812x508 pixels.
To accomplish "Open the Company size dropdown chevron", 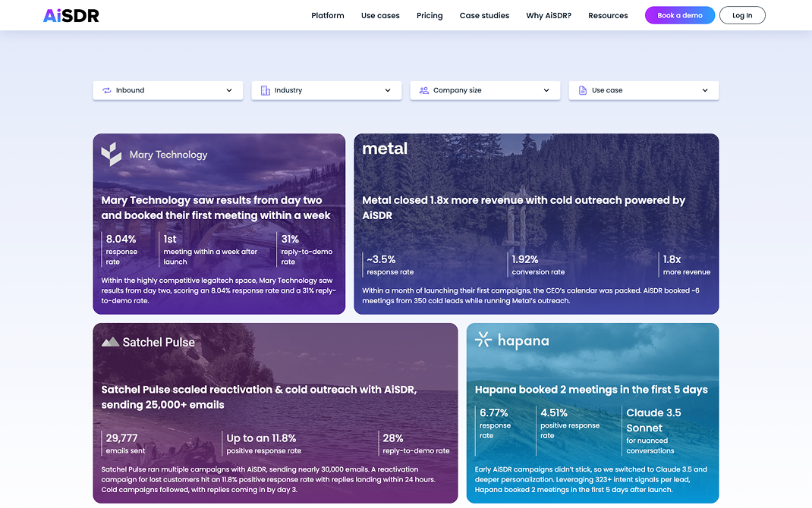I will (546, 90).
